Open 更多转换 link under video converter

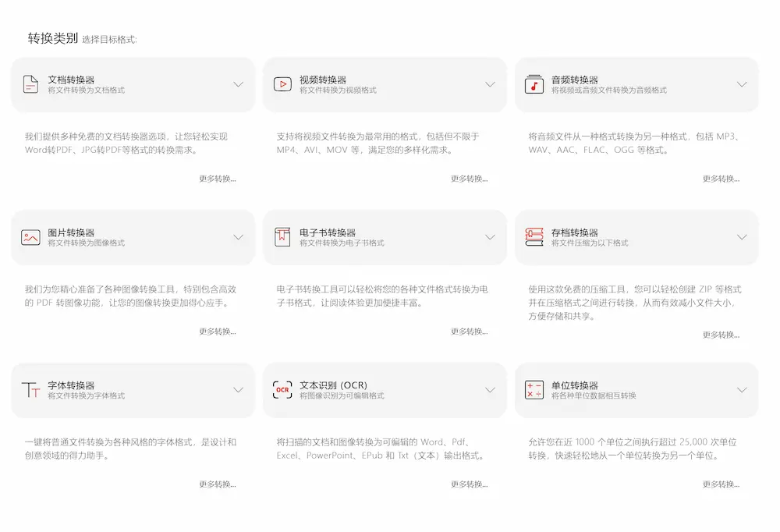tap(469, 179)
